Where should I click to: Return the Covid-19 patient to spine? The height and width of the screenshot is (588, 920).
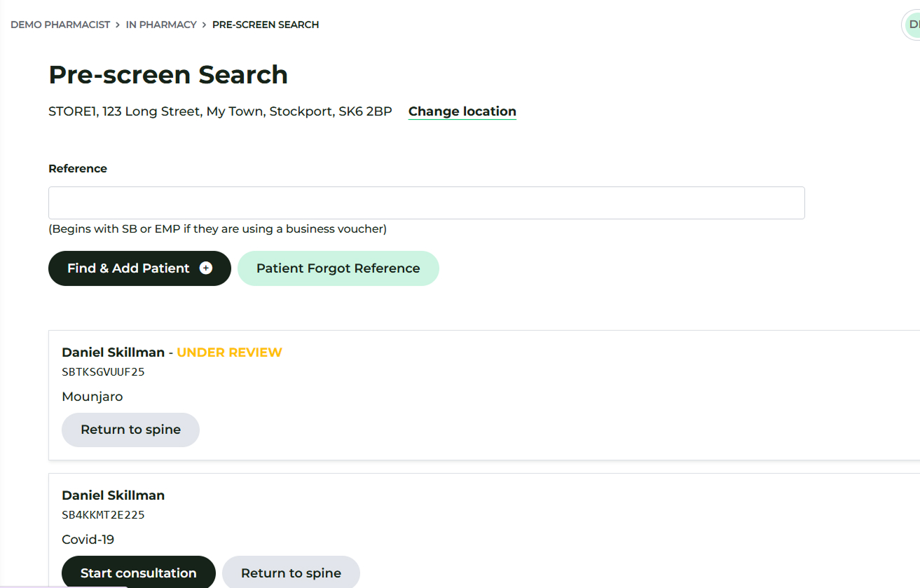(x=291, y=573)
